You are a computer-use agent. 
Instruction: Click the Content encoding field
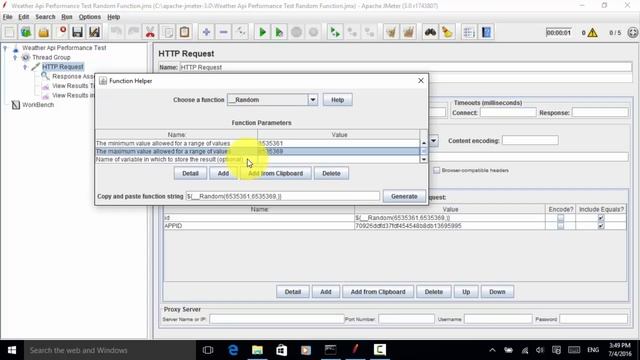pos(530,140)
